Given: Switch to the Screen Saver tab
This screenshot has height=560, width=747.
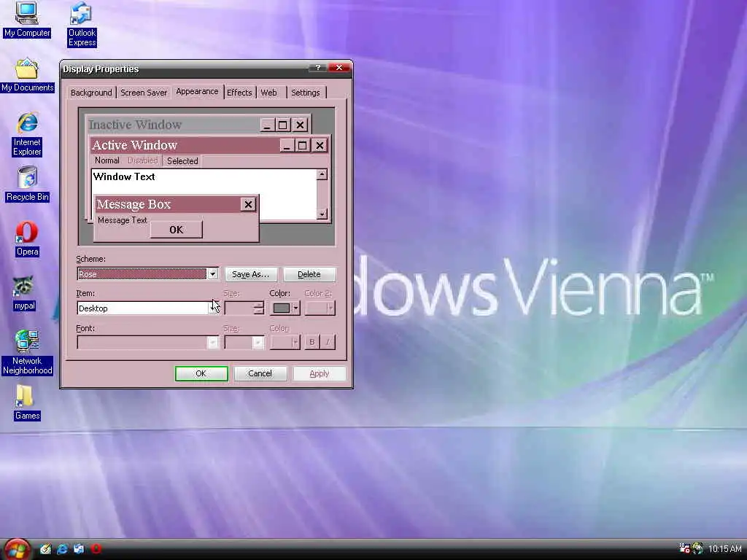Looking at the screenshot, I should pos(144,93).
